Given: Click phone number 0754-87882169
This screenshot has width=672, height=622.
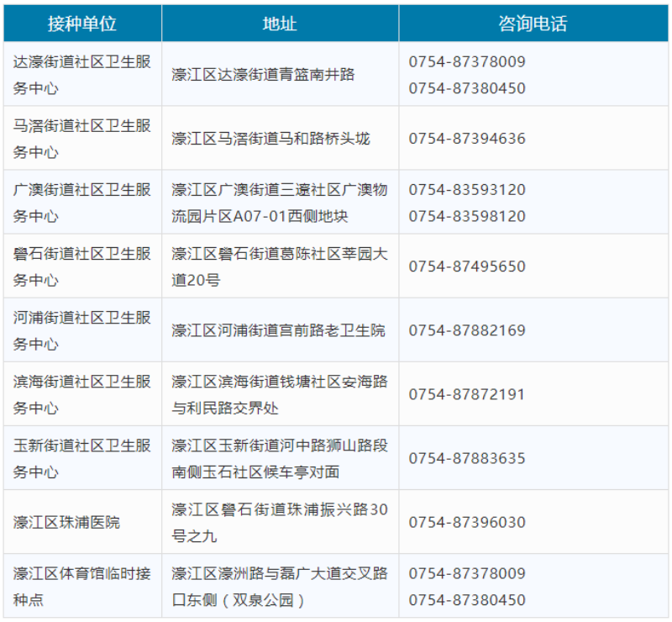Looking at the screenshot, I should (467, 330).
